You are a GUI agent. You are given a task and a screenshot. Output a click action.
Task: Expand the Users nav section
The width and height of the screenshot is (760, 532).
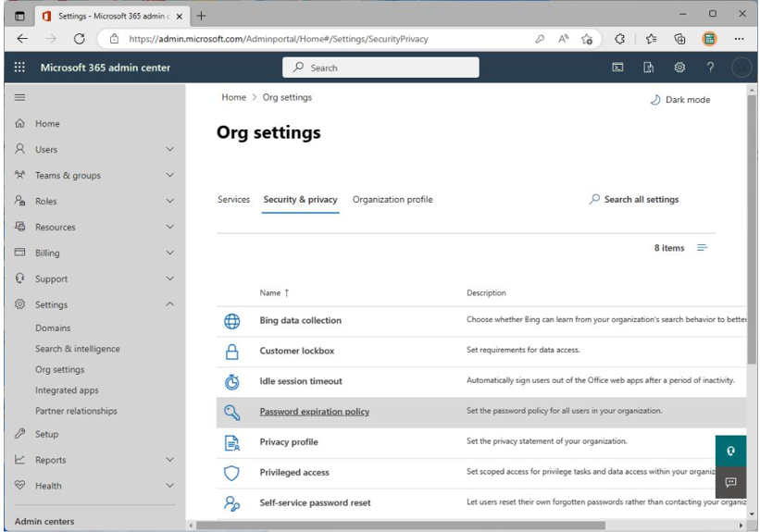pos(169,149)
